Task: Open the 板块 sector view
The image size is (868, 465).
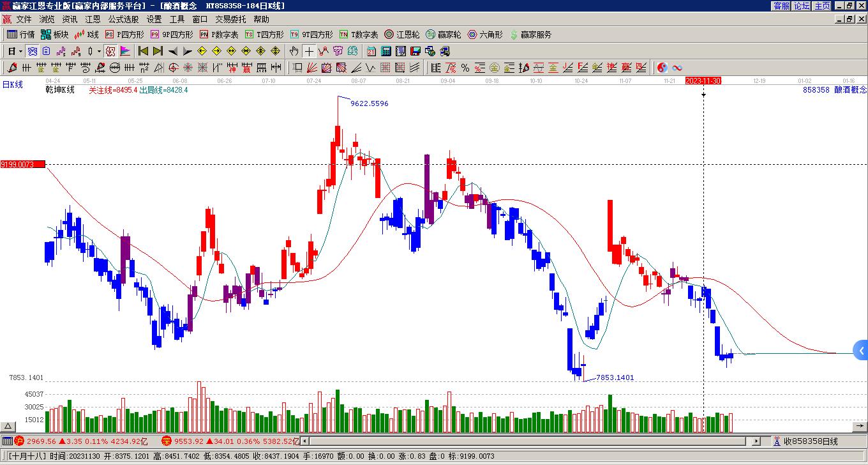Action: pyautogui.click(x=55, y=34)
